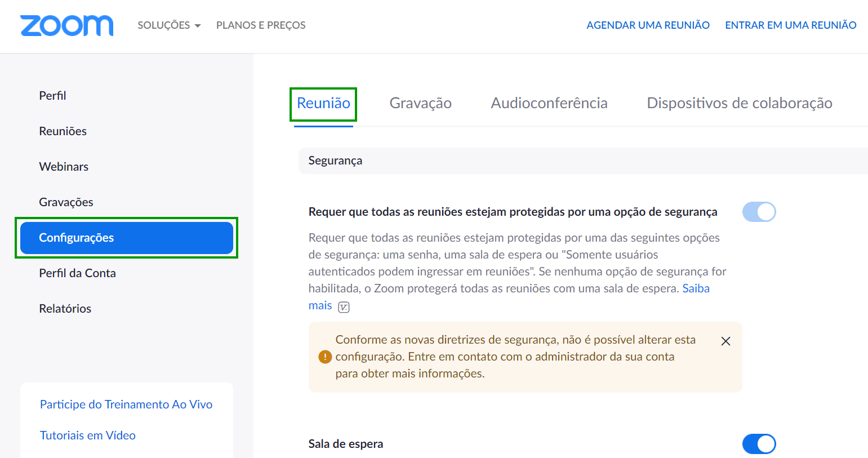The image size is (868, 458).
Task: Open Planos e Preços page
Action: [x=261, y=25]
